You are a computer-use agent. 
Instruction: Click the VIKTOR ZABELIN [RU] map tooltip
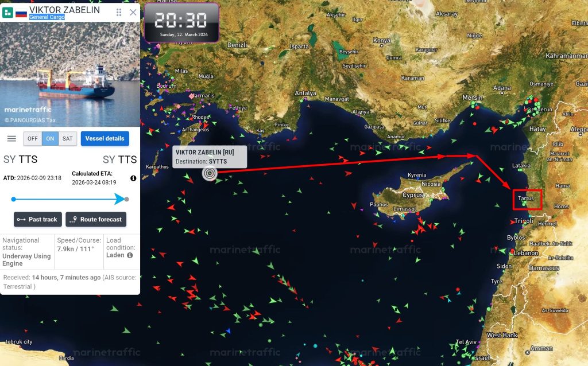[210, 157]
